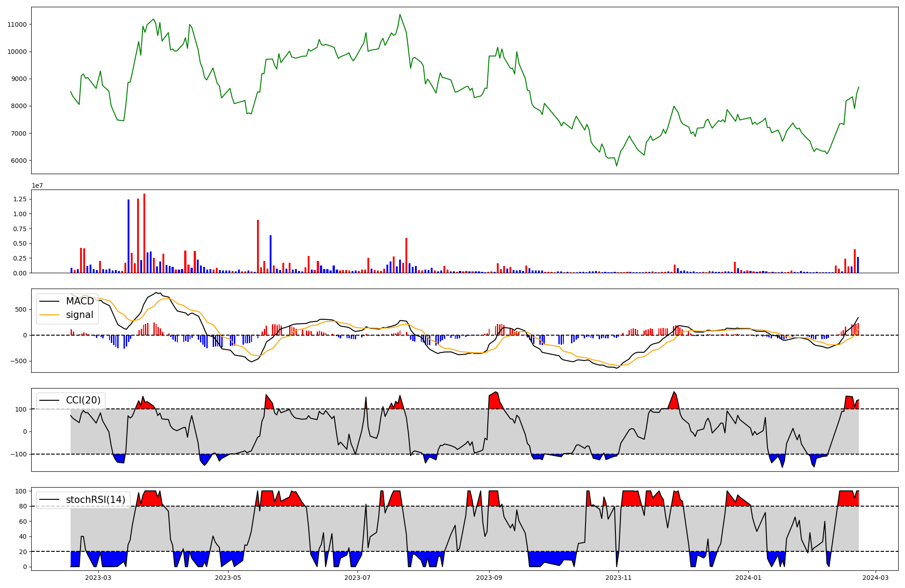The image size is (905, 588).
Task: Click the 2024-03 x-axis date label
Action: tap(876, 578)
